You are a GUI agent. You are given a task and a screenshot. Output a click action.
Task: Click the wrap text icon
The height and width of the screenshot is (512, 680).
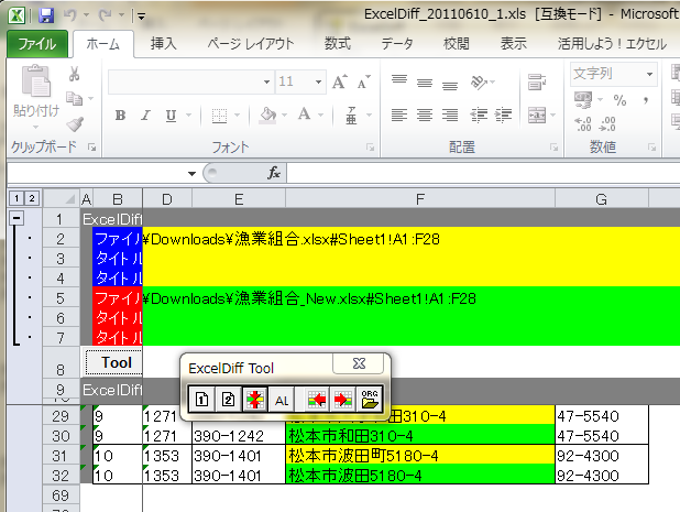[x=536, y=82]
